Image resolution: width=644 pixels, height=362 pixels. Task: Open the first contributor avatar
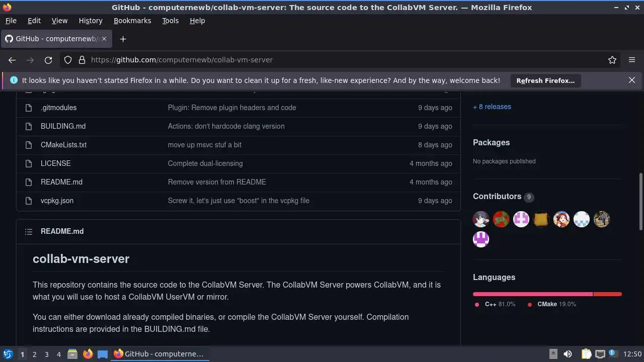pos(481,219)
